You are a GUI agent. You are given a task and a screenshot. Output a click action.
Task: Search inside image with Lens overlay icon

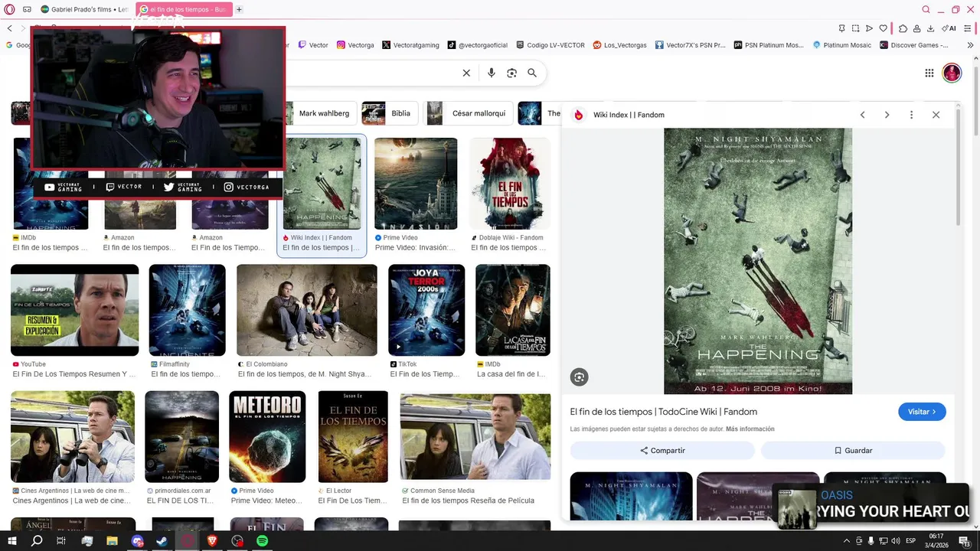point(579,377)
